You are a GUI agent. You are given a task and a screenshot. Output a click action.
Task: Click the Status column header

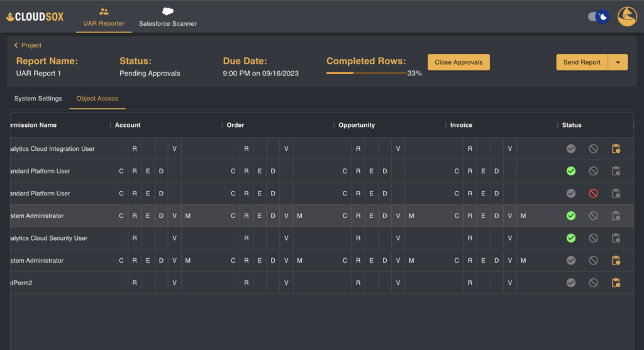coord(572,125)
